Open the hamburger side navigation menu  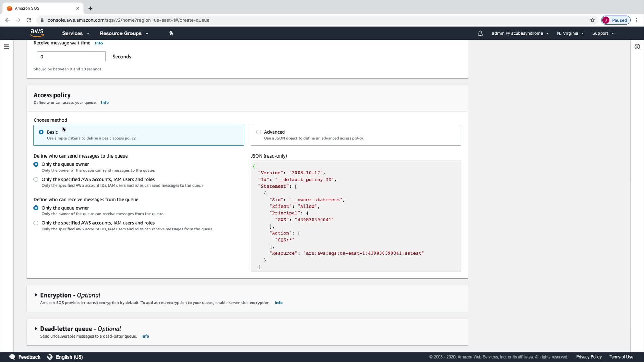(7, 47)
